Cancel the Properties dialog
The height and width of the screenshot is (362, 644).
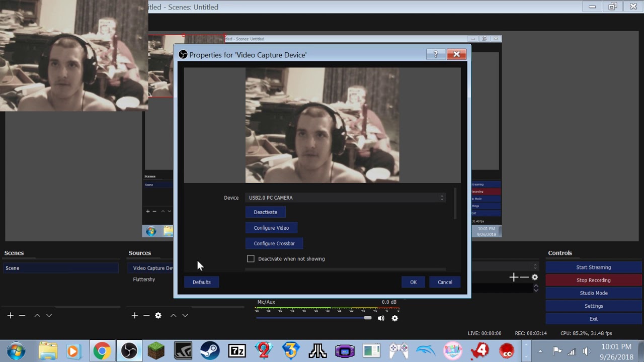(x=445, y=282)
